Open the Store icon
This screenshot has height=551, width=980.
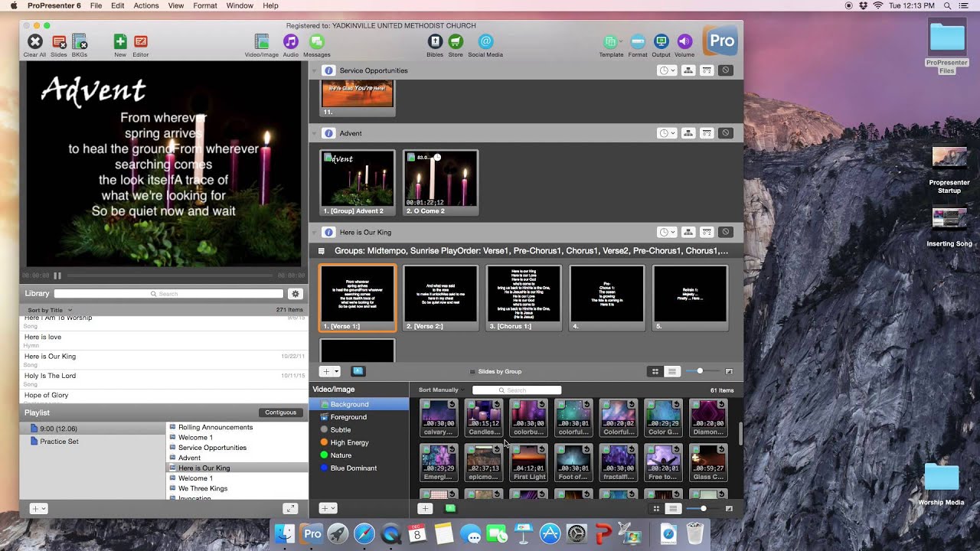[x=456, y=42]
